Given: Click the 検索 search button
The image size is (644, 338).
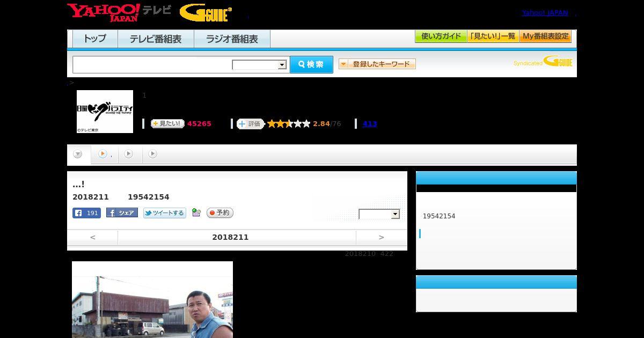Looking at the screenshot, I should tap(311, 64).
